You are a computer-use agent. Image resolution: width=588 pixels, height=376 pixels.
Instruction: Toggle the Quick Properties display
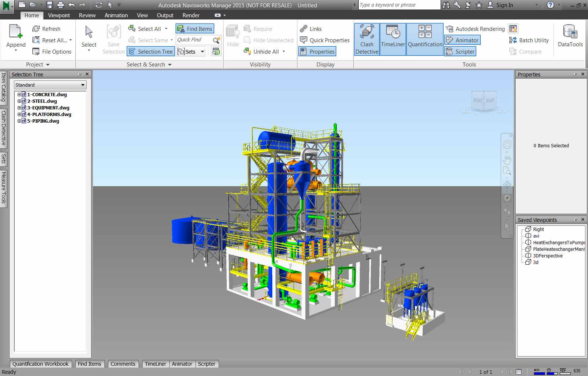(325, 40)
